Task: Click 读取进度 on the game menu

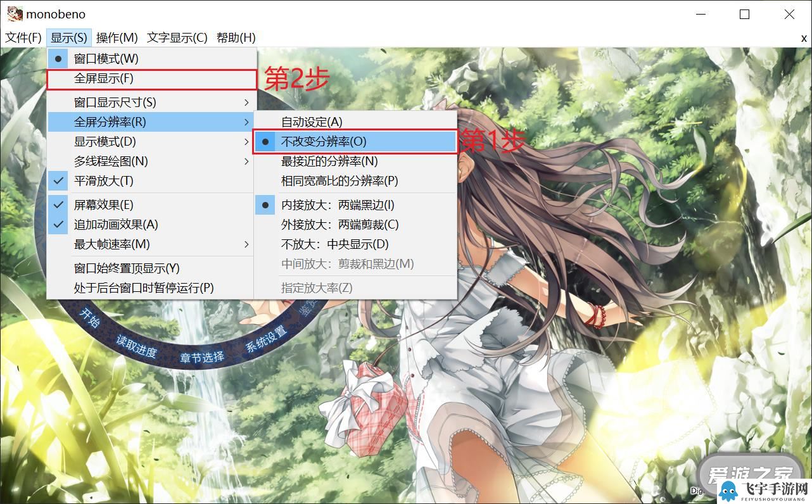Action: coord(136,346)
